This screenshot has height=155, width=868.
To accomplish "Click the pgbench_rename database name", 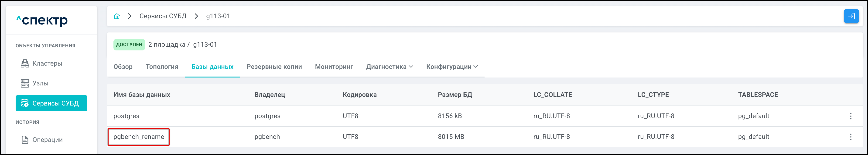I will (139, 137).
